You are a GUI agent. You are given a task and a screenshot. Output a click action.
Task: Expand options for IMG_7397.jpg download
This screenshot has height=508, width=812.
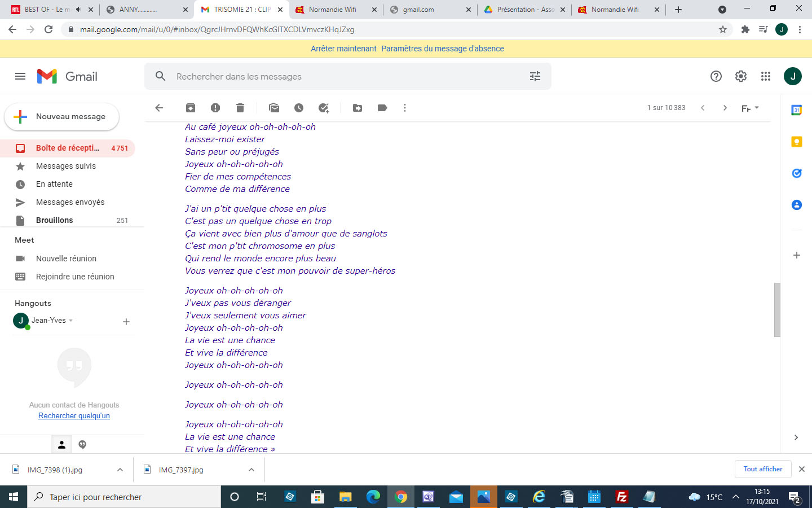point(251,470)
